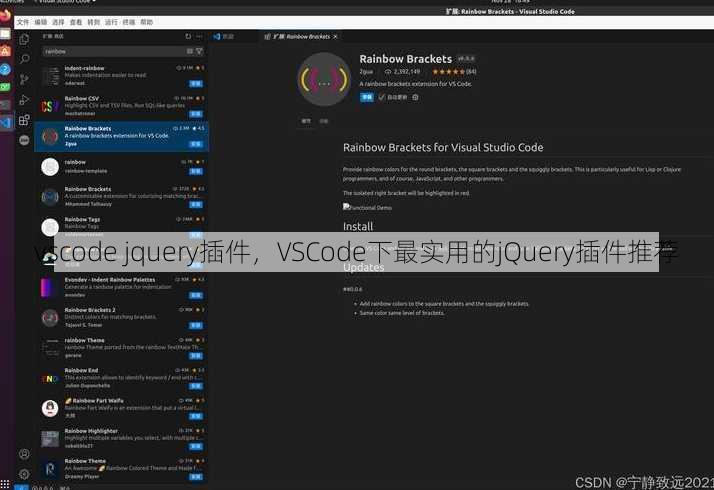Install the Rainbow Highlighter extension
The width and height of the screenshot is (714, 490).
click(x=196, y=446)
